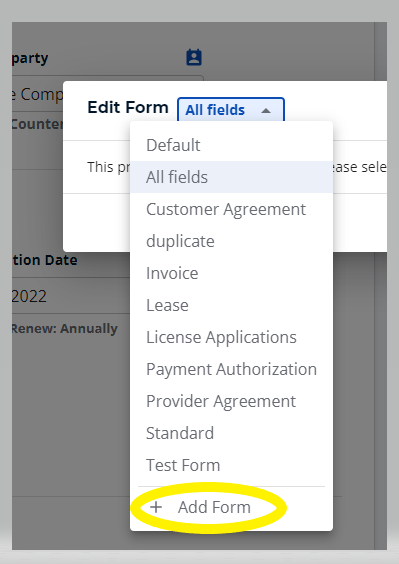Click the counterparty contact card icon
399x564 pixels.
[x=194, y=58]
